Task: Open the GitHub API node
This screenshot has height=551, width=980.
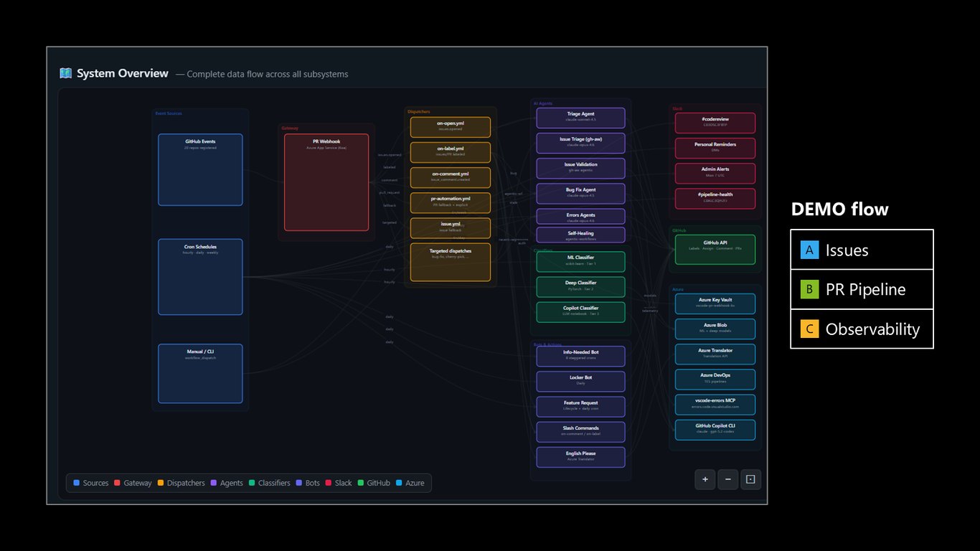Action: click(715, 250)
